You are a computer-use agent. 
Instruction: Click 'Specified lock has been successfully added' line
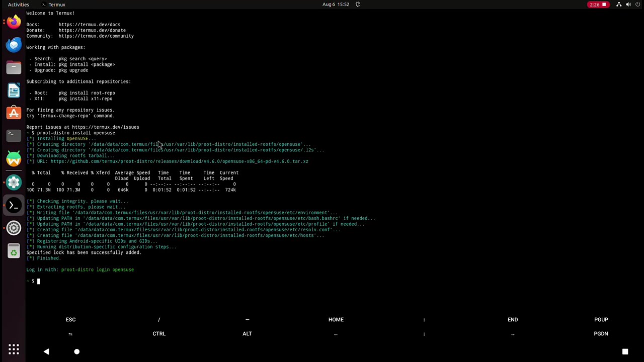[x=84, y=252]
